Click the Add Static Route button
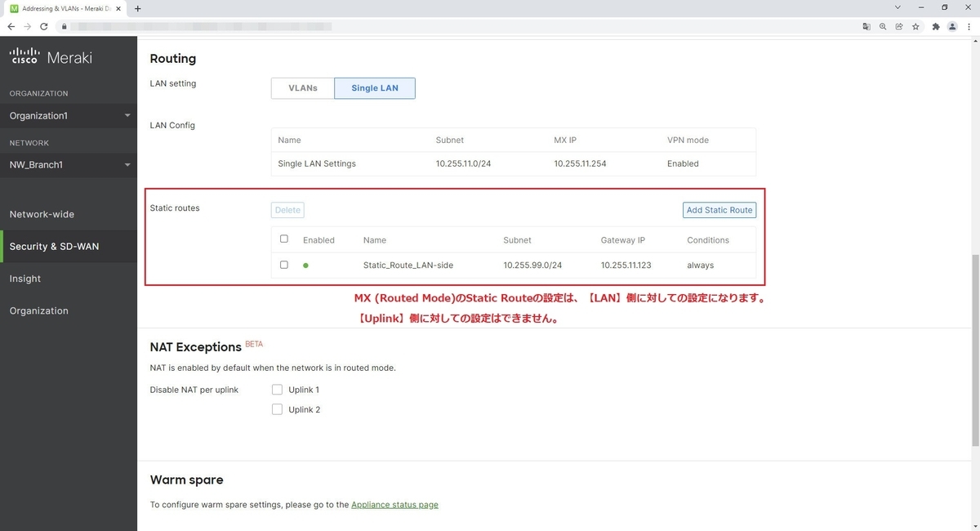The height and width of the screenshot is (531, 980). tap(719, 210)
